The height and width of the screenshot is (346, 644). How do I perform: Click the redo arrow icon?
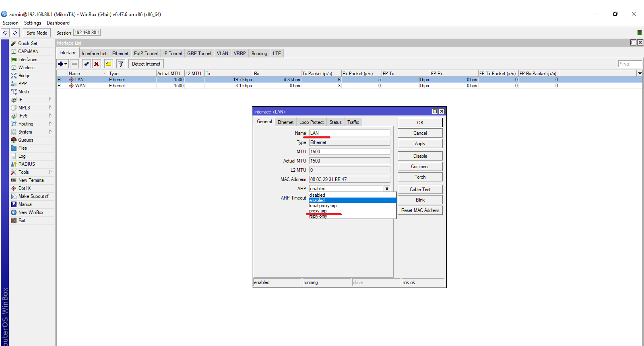point(15,33)
